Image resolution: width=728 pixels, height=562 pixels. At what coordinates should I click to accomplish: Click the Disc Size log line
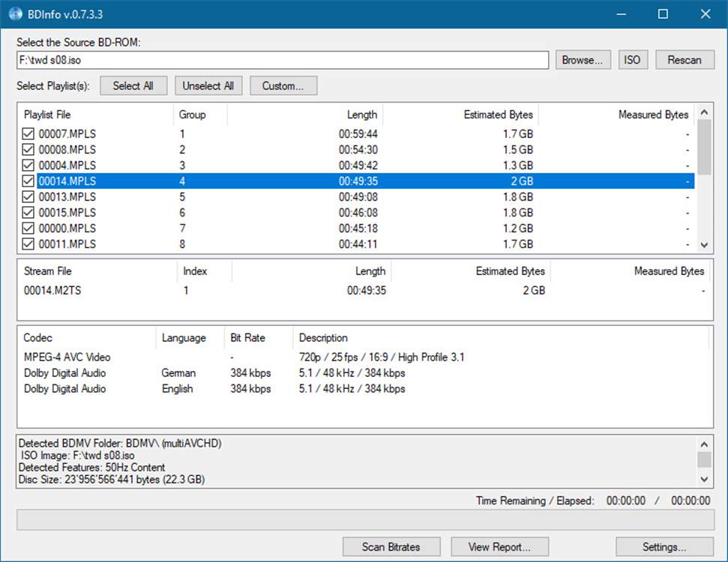112,480
